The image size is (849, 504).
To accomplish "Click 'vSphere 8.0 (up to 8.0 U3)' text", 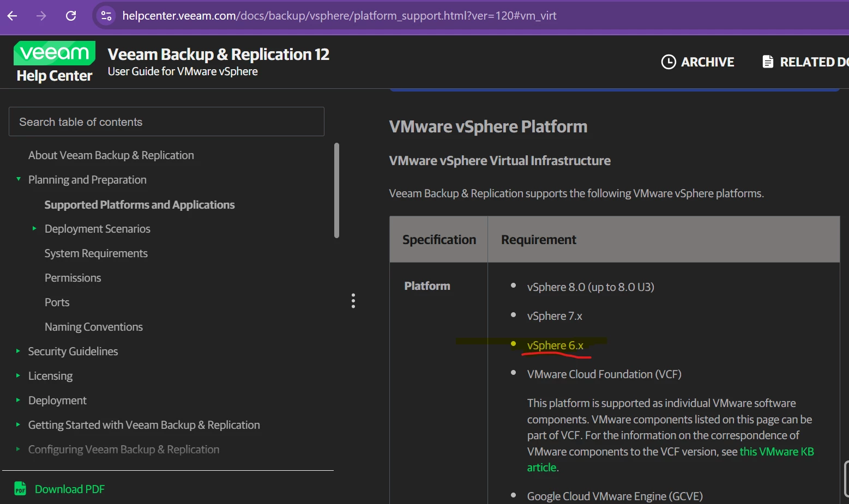I will point(591,287).
